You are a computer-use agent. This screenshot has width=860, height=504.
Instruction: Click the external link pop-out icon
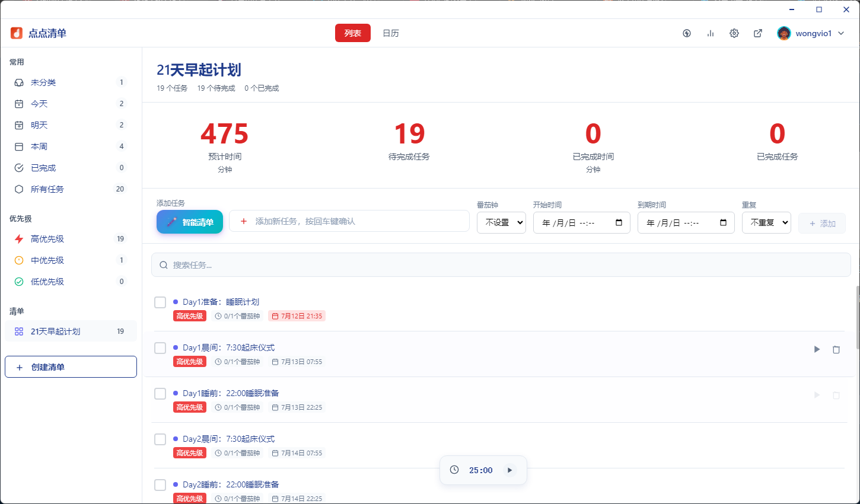(x=758, y=33)
